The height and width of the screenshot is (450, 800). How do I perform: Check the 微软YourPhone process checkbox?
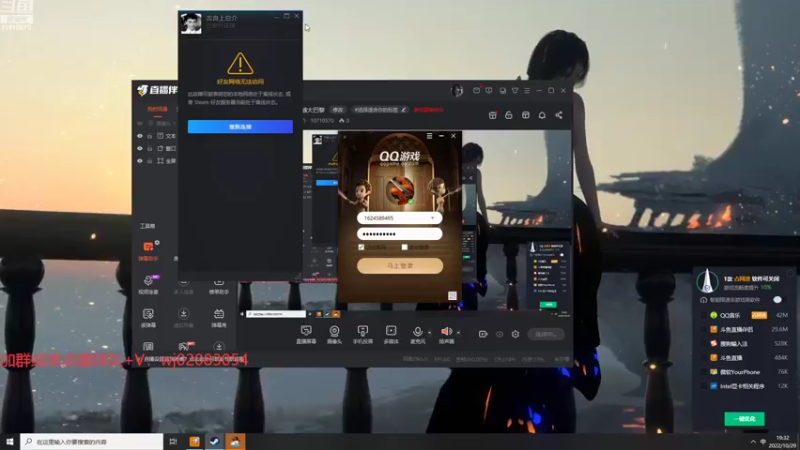pos(704,372)
